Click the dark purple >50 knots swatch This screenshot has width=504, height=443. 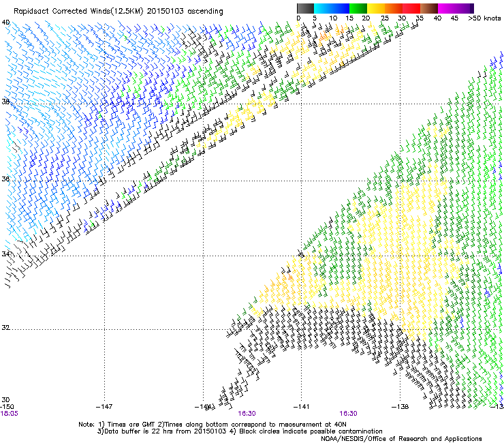(x=472, y=8)
